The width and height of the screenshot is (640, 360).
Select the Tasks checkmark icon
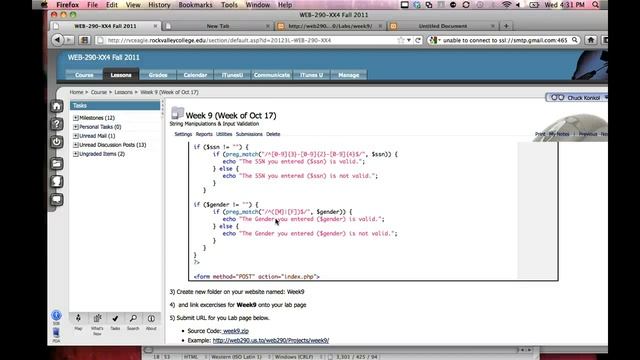coord(115,318)
